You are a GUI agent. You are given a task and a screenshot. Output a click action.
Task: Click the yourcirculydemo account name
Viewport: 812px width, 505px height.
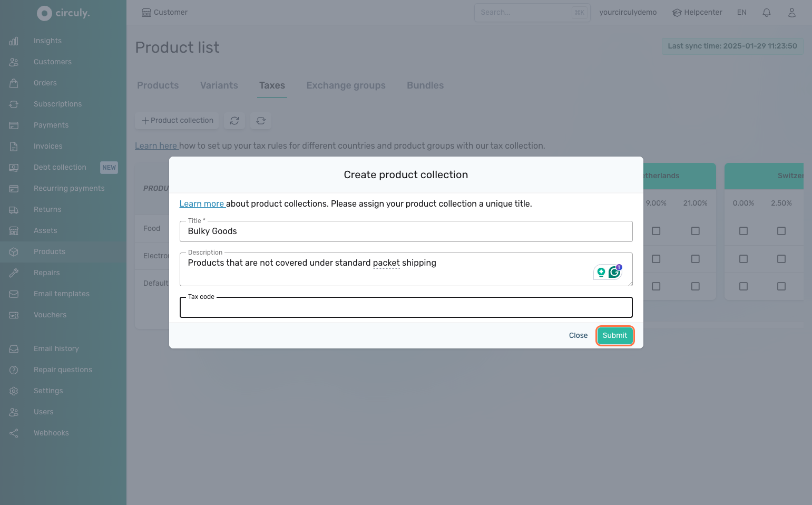click(628, 13)
